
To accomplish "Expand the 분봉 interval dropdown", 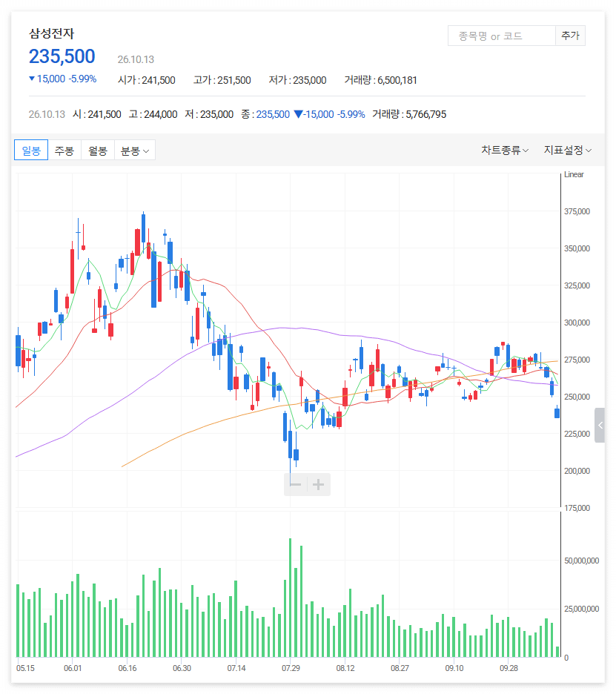I will tap(135, 151).
